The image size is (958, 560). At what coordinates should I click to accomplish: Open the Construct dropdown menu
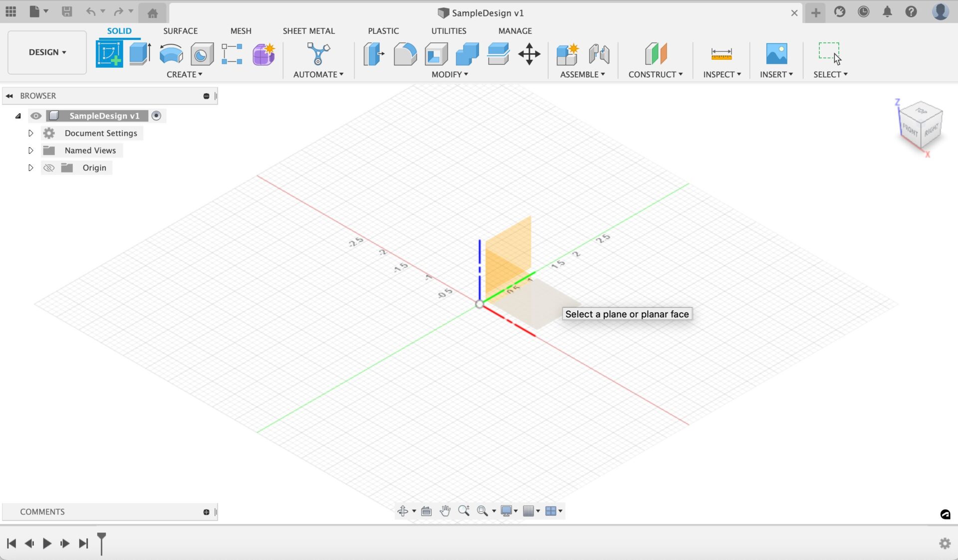point(655,74)
